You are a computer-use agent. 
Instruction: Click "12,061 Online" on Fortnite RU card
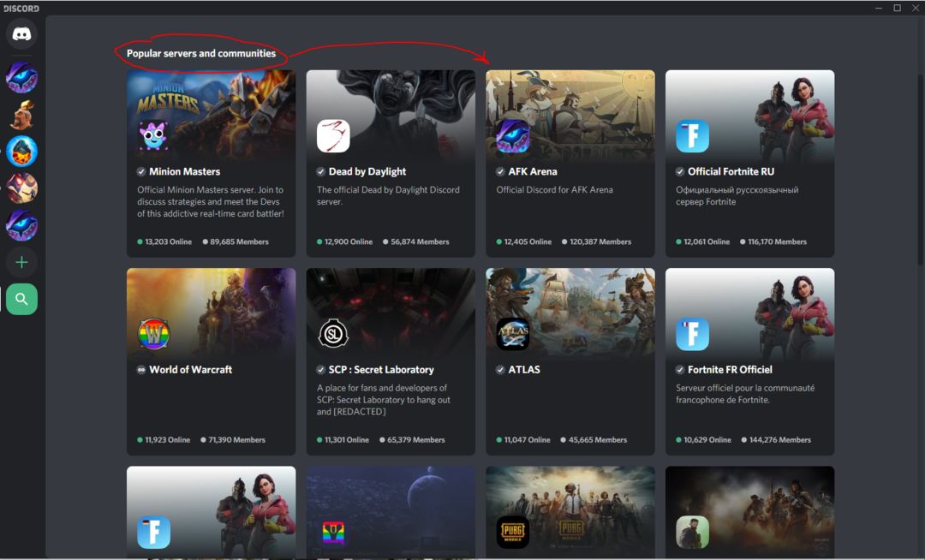point(707,241)
